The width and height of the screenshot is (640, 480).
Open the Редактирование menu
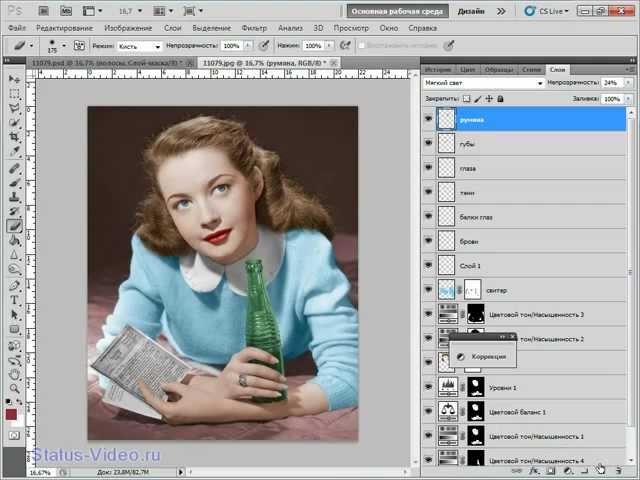[64, 28]
